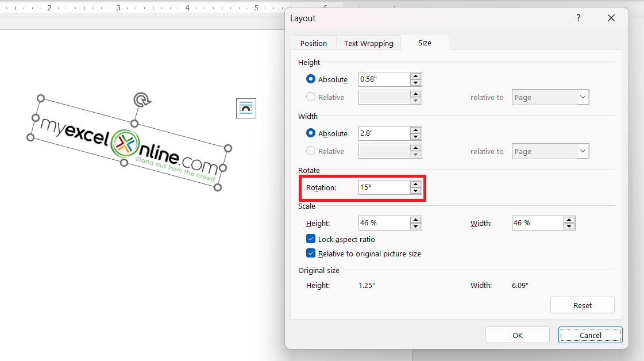This screenshot has height=361, width=644.
Task: Increase Scale Height with up spinner arrow
Action: [416, 220]
